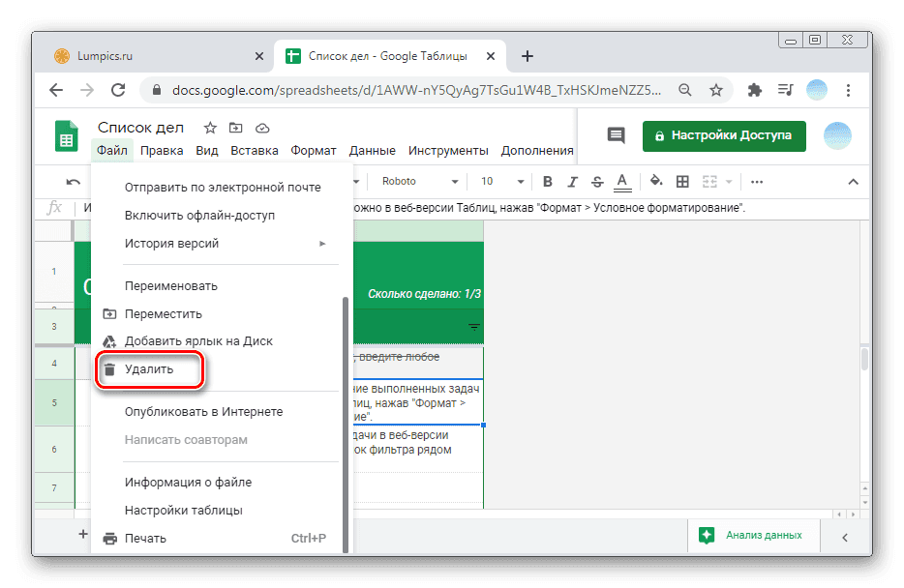Viewport: 904px width, 588px height.
Task: Open the comment history icon
Action: click(615, 136)
